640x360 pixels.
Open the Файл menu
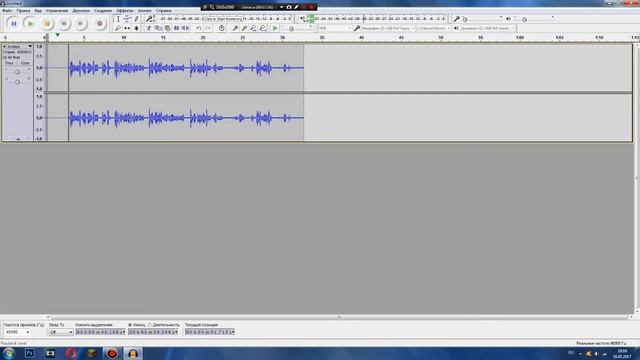point(7,11)
